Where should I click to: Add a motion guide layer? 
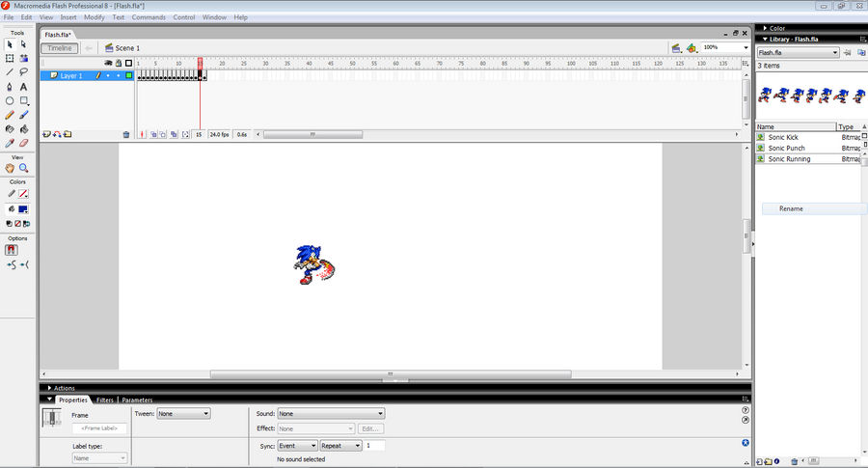[57, 134]
